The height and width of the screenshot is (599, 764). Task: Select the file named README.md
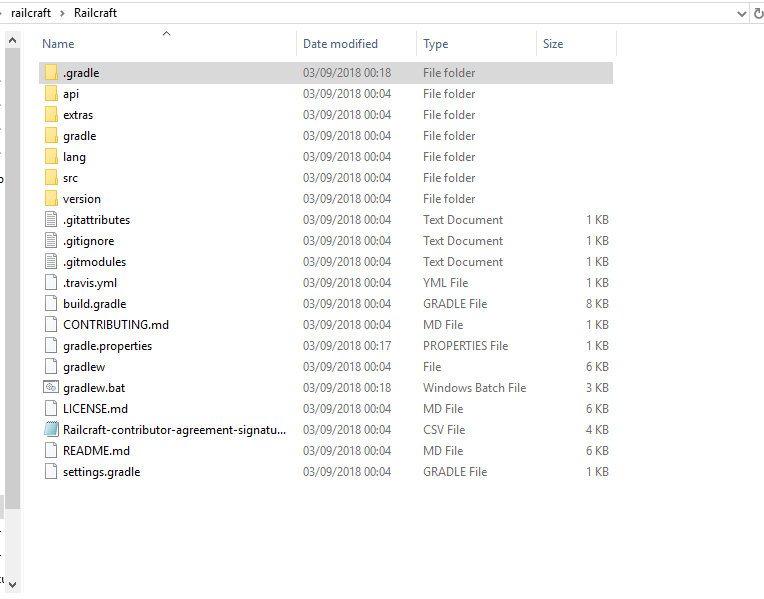96,450
